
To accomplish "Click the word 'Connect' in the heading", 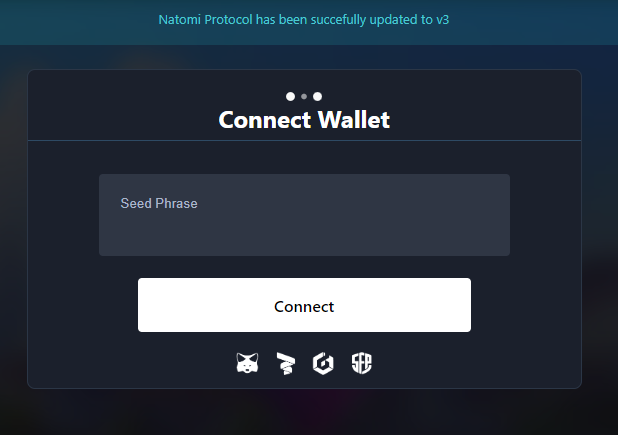I will tap(265, 120).
